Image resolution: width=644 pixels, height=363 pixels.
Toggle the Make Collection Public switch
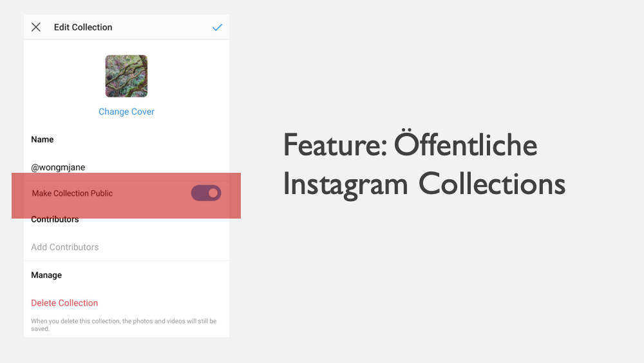(x=206, y=193)
